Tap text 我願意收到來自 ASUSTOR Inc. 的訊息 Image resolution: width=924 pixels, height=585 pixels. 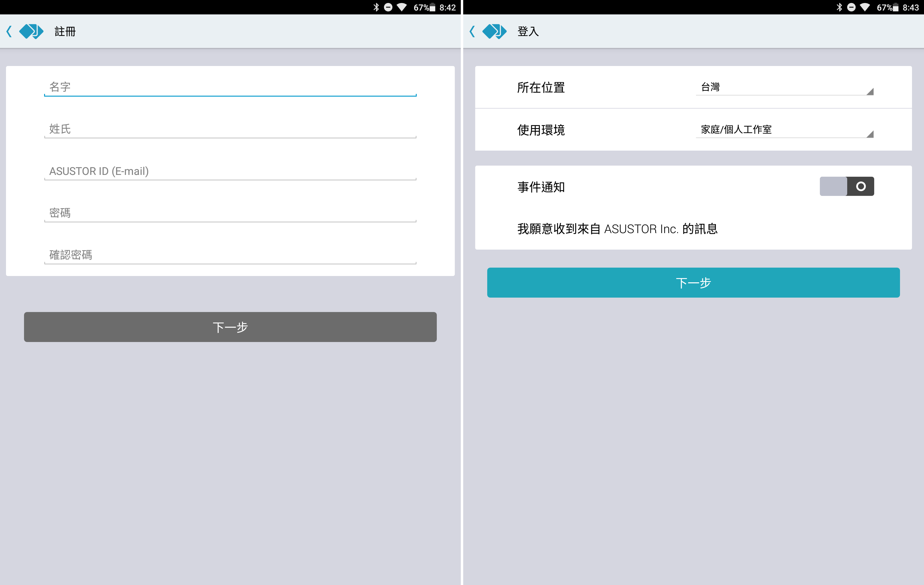coord(617,229)
